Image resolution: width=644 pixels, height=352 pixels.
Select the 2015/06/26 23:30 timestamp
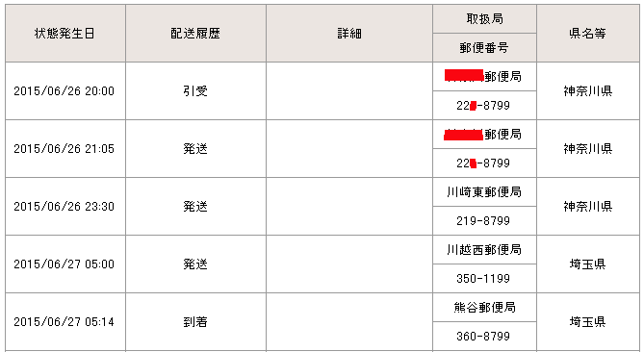point(64,206)
